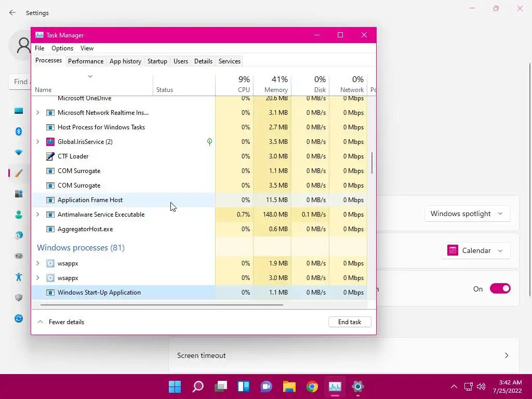Sort by Network column header
Viewport: 532px width, 399px height.
[x=348, y=84]
